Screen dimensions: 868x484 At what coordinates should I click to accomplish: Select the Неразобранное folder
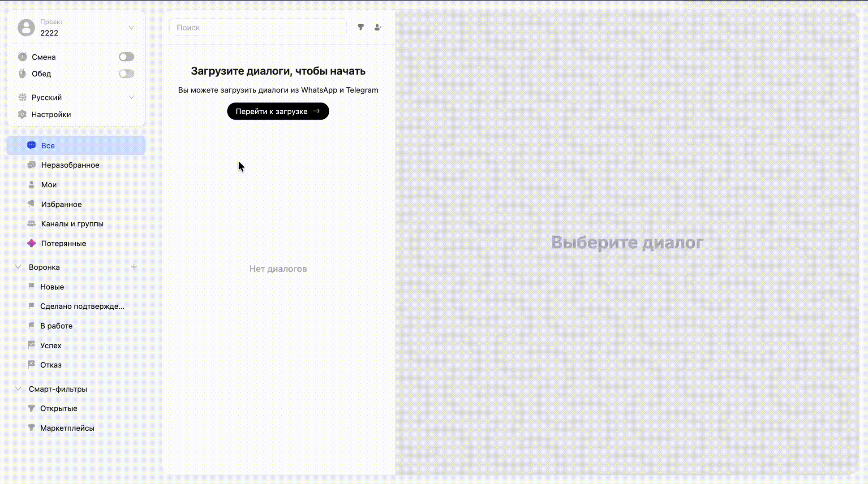click(x=70, y=165)
